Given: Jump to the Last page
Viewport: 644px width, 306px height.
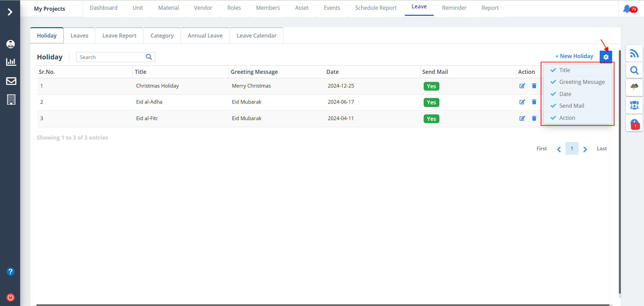Looking at the screenshot, I should coord(602,149).
